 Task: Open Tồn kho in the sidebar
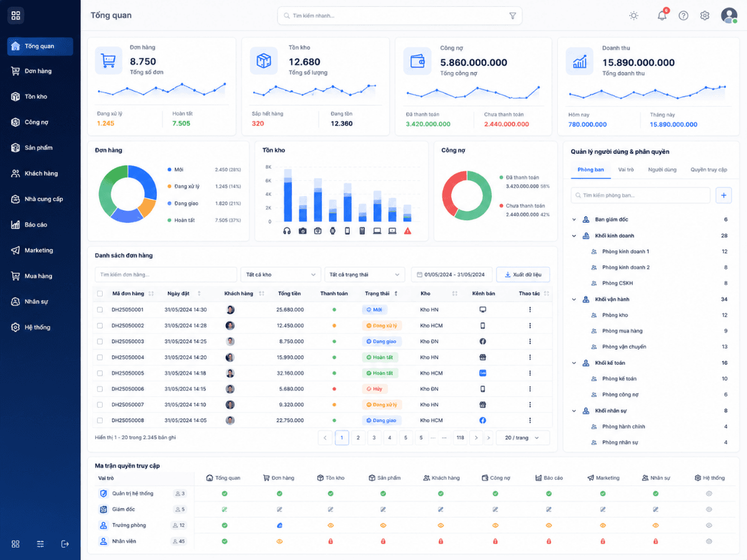coord(40,96)
